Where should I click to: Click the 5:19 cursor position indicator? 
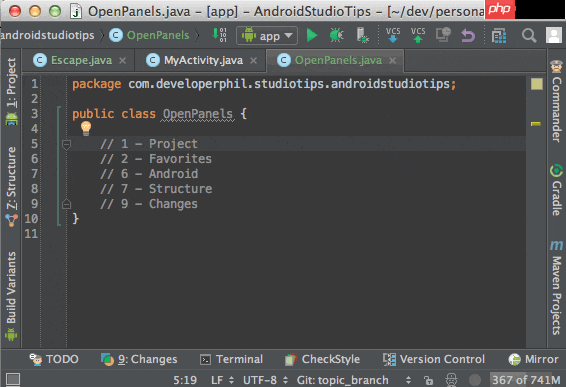(x=185, y=380)
